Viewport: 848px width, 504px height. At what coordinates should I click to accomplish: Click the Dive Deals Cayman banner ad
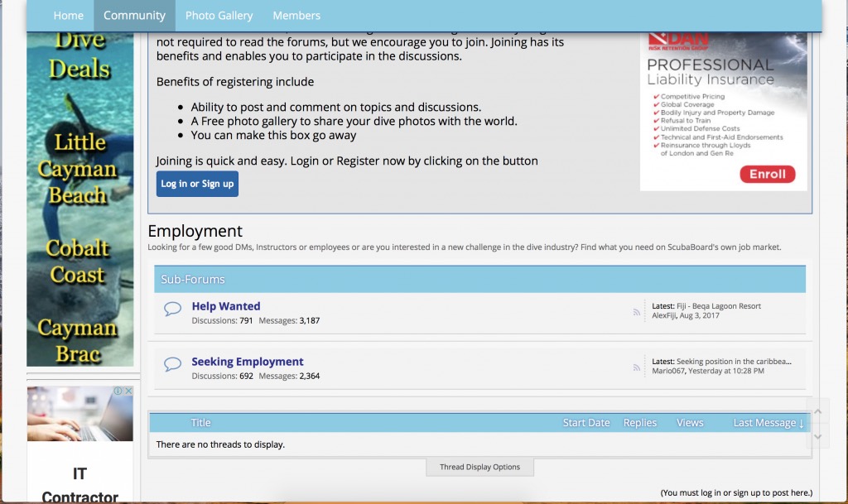coord(79,199)
